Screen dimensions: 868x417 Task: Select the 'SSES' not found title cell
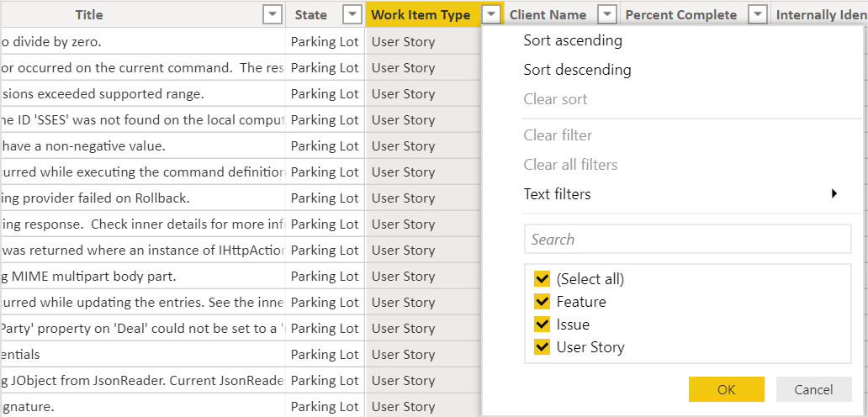143,120
